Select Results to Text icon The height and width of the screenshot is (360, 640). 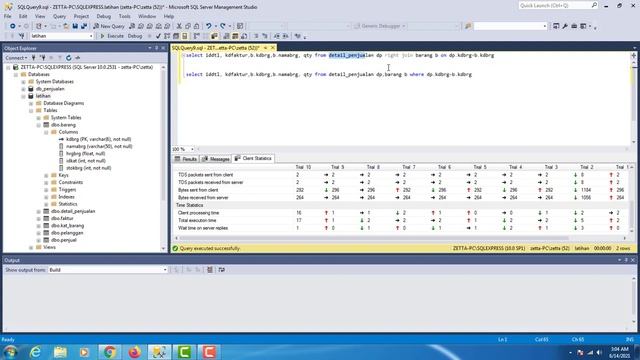(226, 36)
